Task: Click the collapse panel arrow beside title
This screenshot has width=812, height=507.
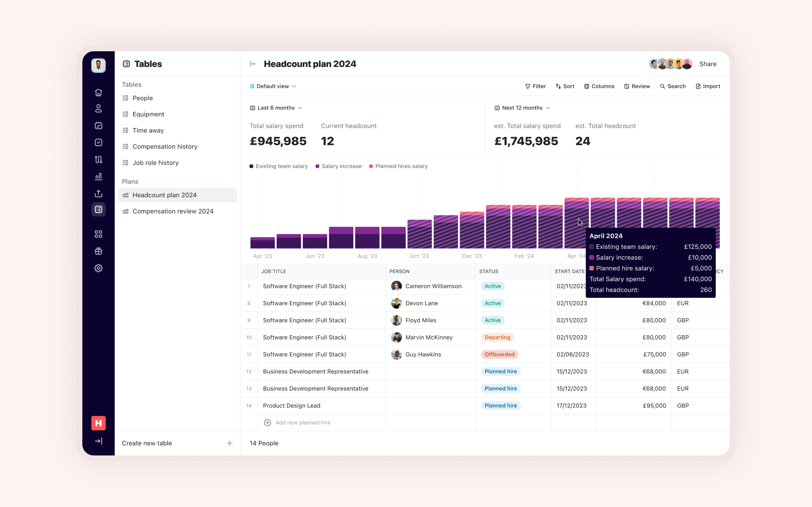Action: [x=253, y=64]
